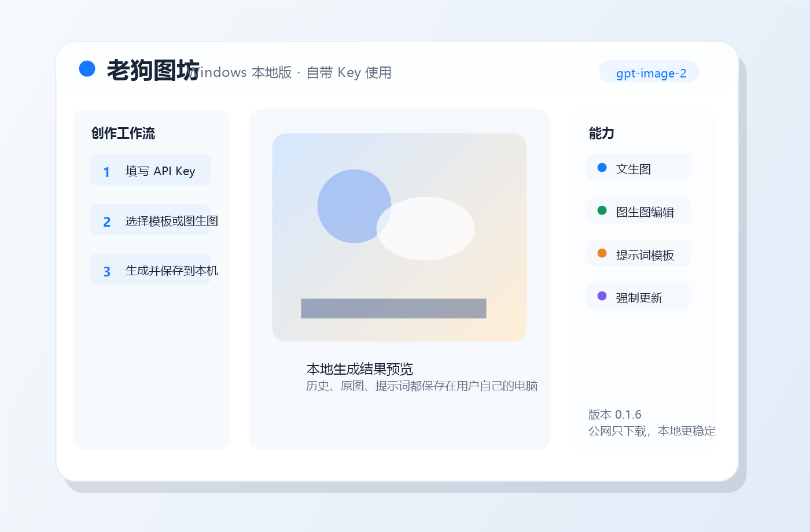The image size is (810, 532).
Task: Click the 公网只下载，本地更稳定 text
Action: click(652, 431)
